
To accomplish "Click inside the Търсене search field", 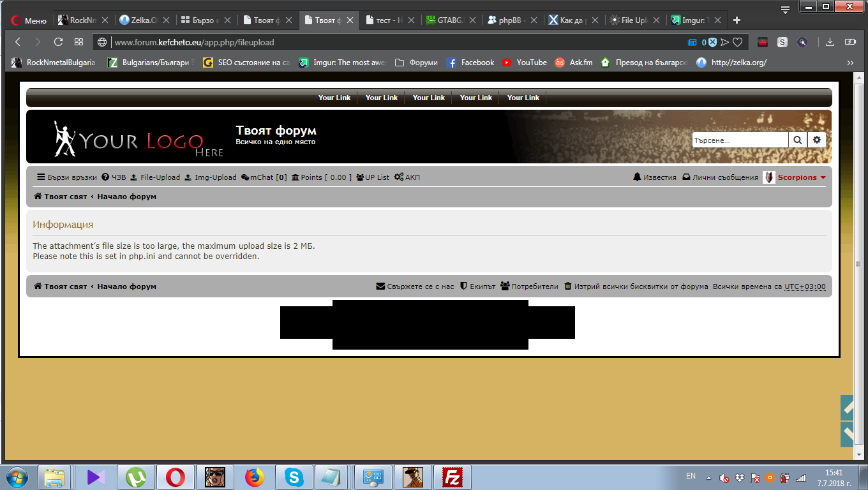I will click(x=740, y=140).
